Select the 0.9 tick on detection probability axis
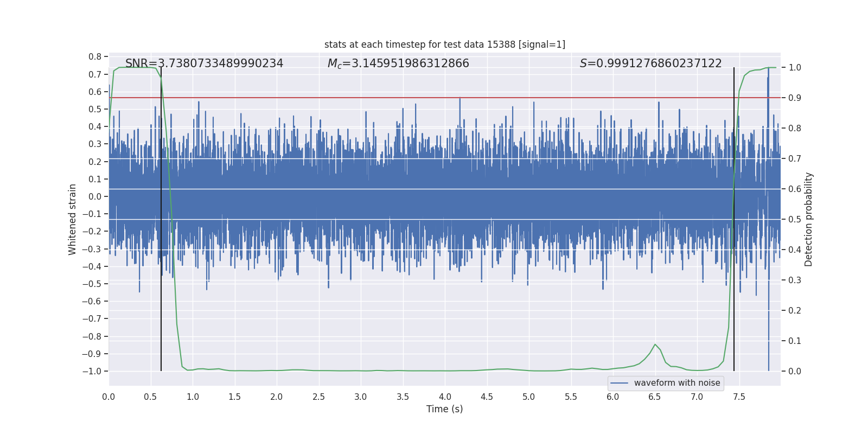The height and width of the screenshot is (434, 868). click(x=794, y=98)
